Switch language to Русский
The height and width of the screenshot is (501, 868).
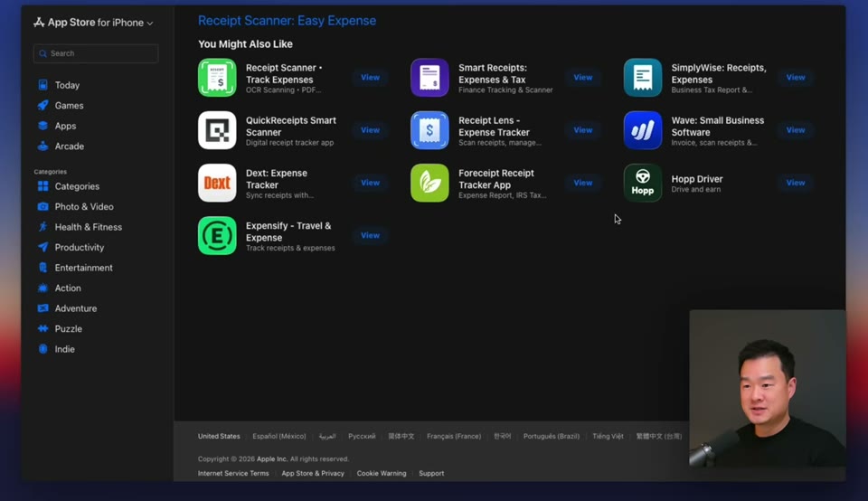tap(362, 436)
